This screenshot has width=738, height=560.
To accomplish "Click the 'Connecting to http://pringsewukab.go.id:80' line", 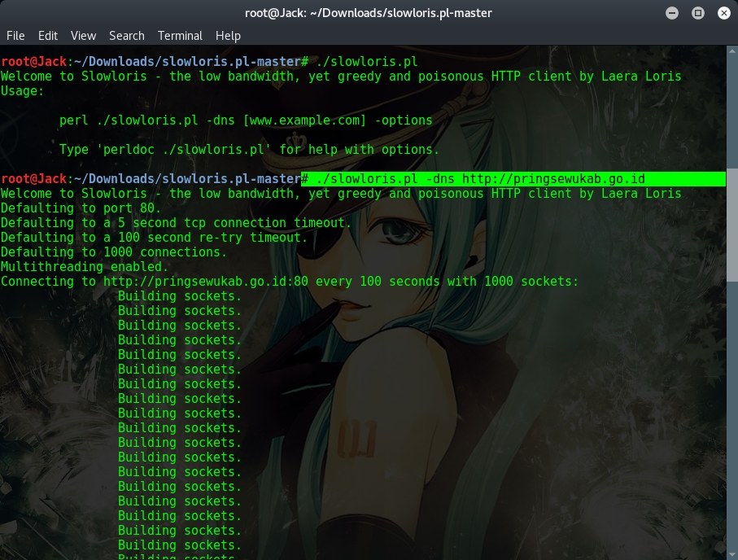I will pos(290,282).
